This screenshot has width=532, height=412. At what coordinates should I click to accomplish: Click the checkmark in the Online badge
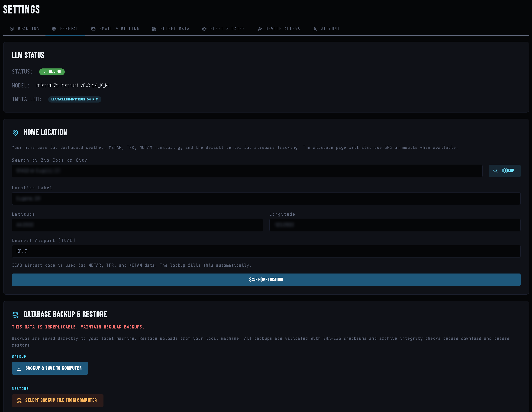pyautogui.click(x=45, y=72)
